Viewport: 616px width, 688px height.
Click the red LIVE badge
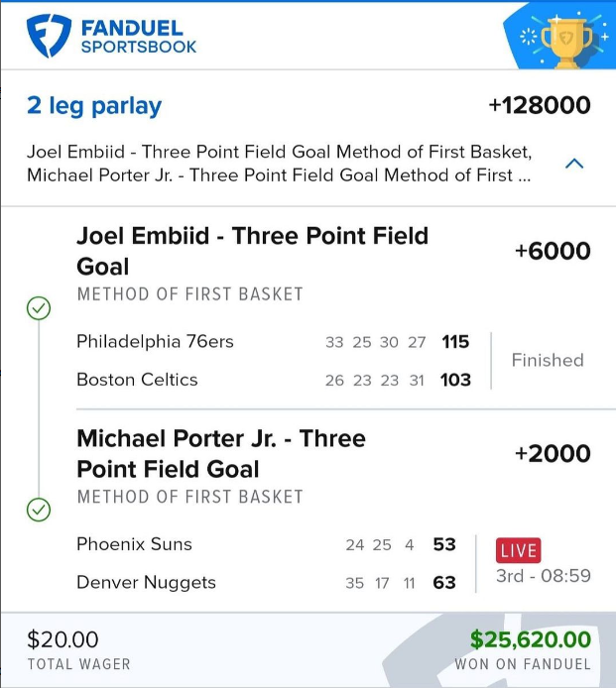[518, 550]
